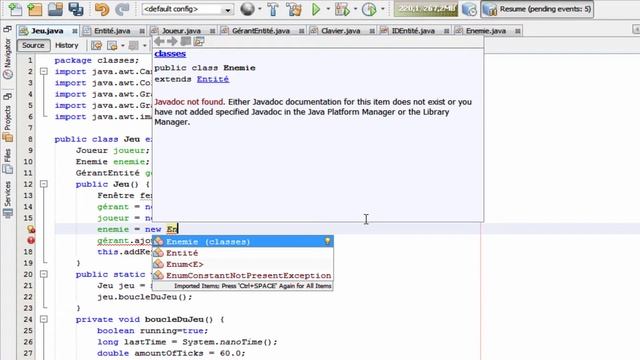Viewport: 640px width, 360px height.
Task: Click Resume pending events button
Action: 537,9
